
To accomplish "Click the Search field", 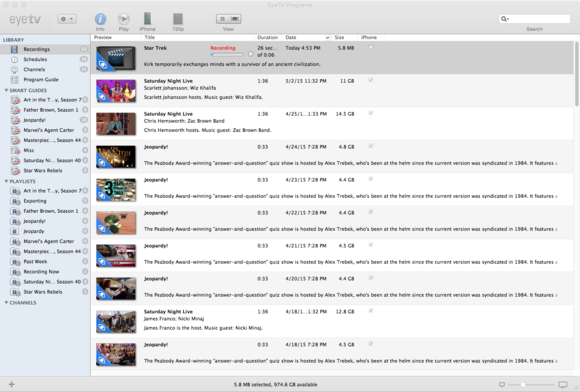I will pyautogui.click(x=535, y=19).
